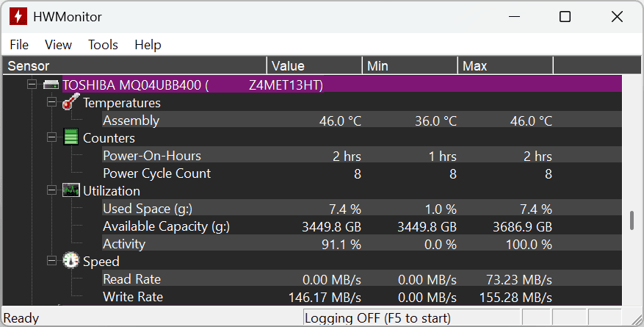Click the Assembly min 36.0 °C
Image resolution: width=644 pixels, height=327 pixels.
pyautogui.click(x=435, y=121)
